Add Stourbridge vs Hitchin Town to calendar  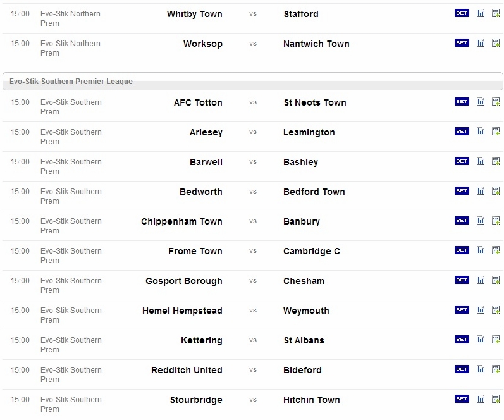pos(496,398)
